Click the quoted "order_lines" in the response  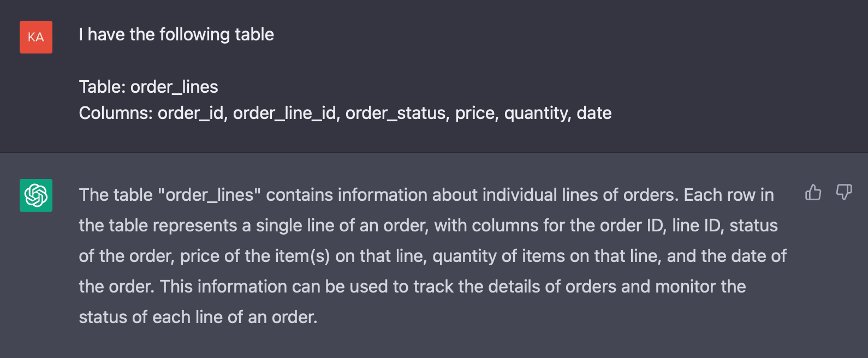209,195
